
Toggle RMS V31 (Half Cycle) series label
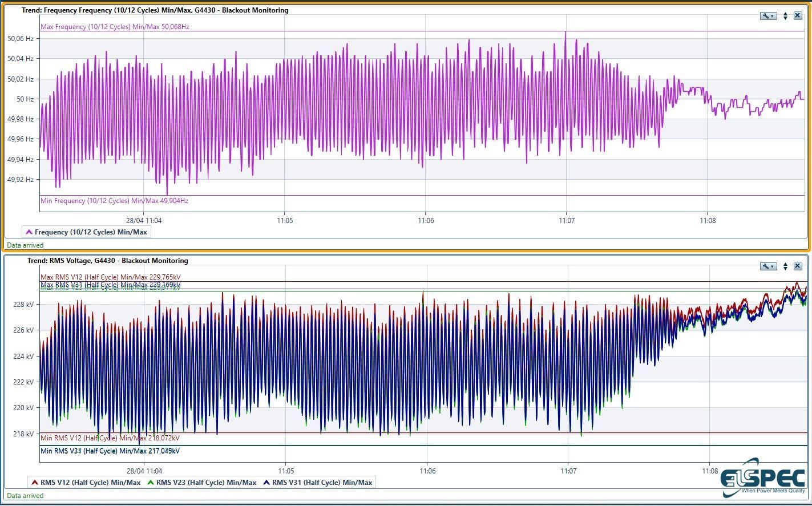click(x=322, y=483)
